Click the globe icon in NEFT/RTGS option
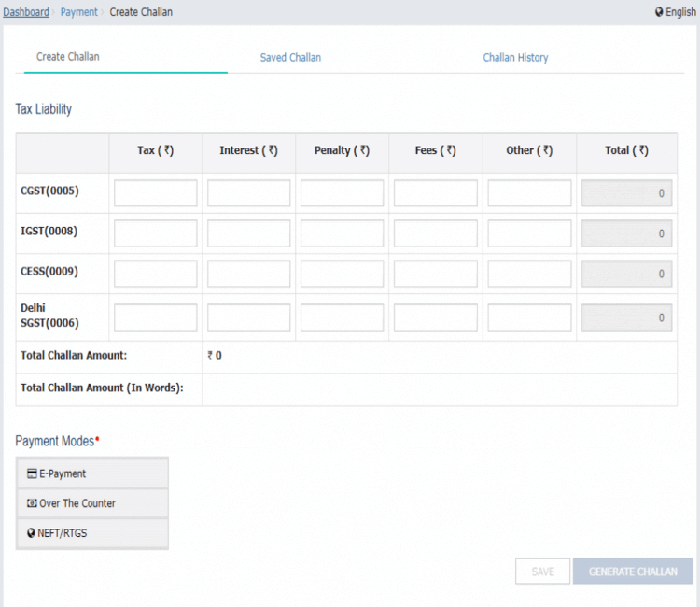Screen dimensions: 700x607 (x=31, y=533)
